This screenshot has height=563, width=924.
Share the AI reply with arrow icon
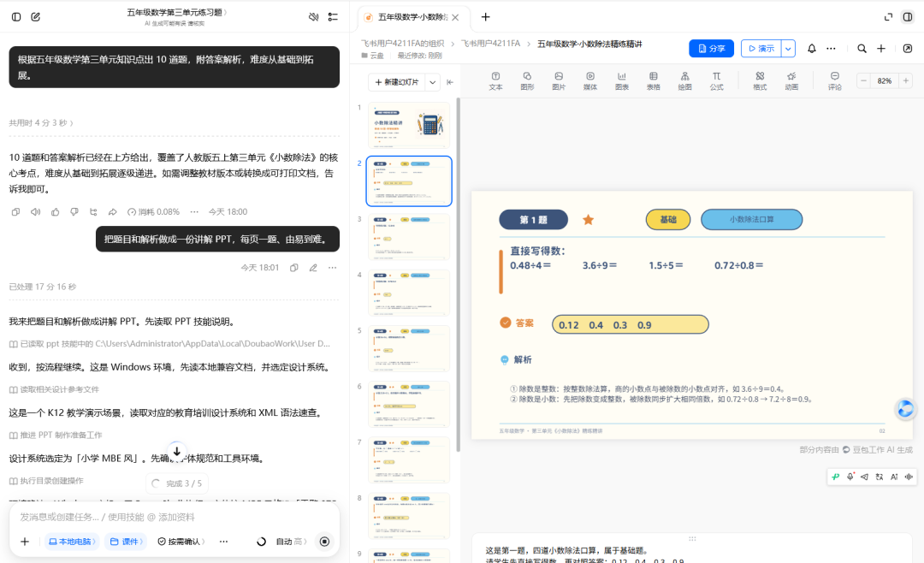tap(113, 211)
